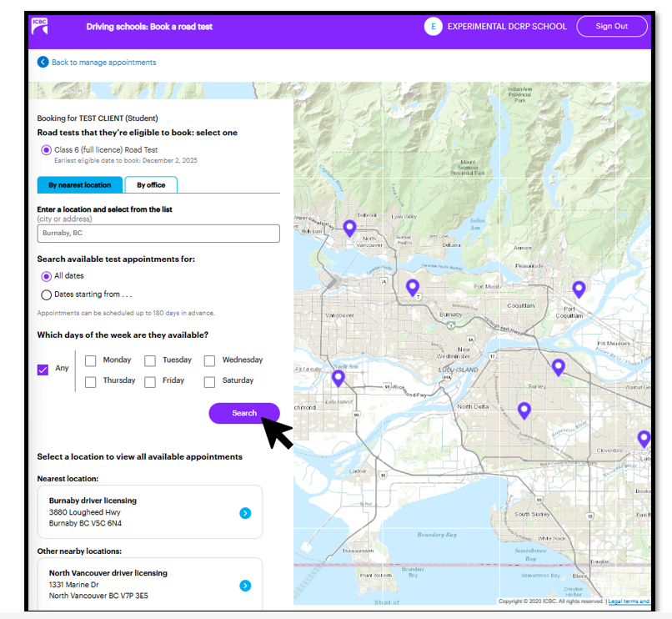Switch to By office tab
The width and height of the screenshot is (672, 619).
click(x=151, y=185)
